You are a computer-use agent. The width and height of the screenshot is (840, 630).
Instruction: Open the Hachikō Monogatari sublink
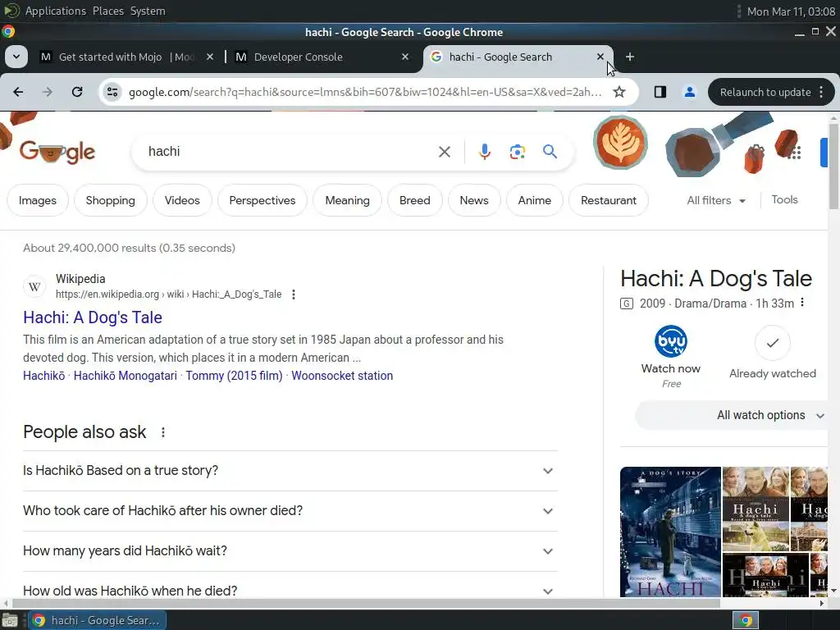click(126, 376)
